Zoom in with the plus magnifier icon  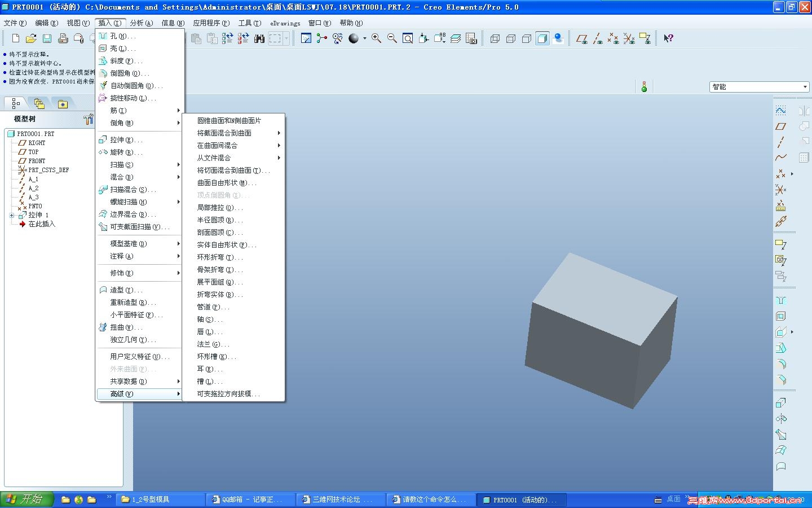pos(376,38)
